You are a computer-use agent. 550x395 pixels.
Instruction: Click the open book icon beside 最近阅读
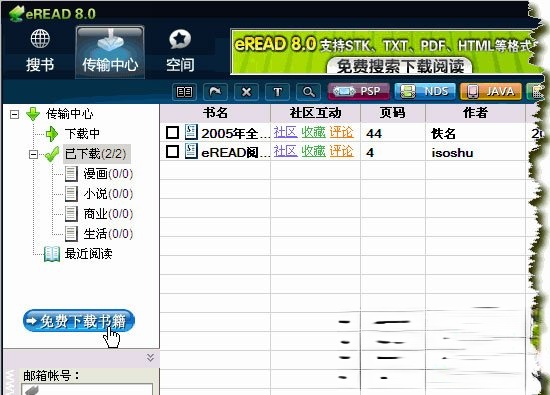coord(52,254)
